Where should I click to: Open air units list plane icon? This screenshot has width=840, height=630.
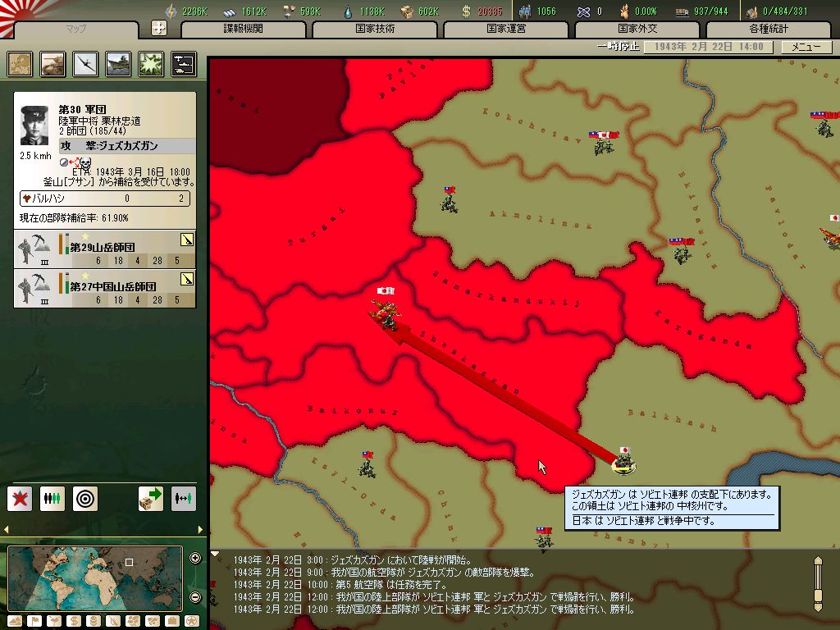tap(85, 64)
